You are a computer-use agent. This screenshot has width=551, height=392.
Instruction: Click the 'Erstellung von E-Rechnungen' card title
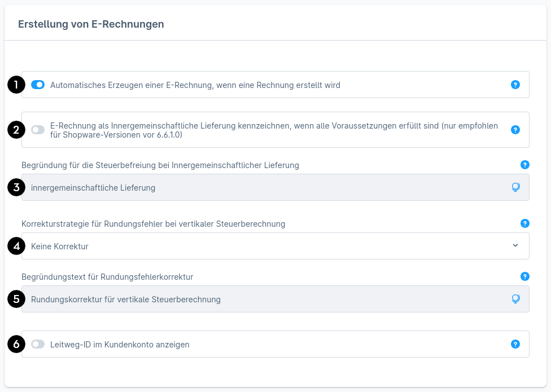pos(91,24)
